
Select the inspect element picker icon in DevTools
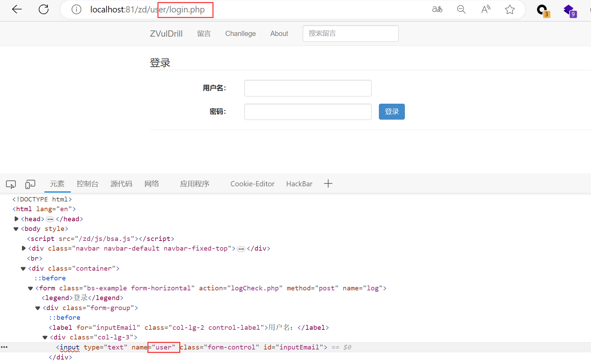[11, 184]
